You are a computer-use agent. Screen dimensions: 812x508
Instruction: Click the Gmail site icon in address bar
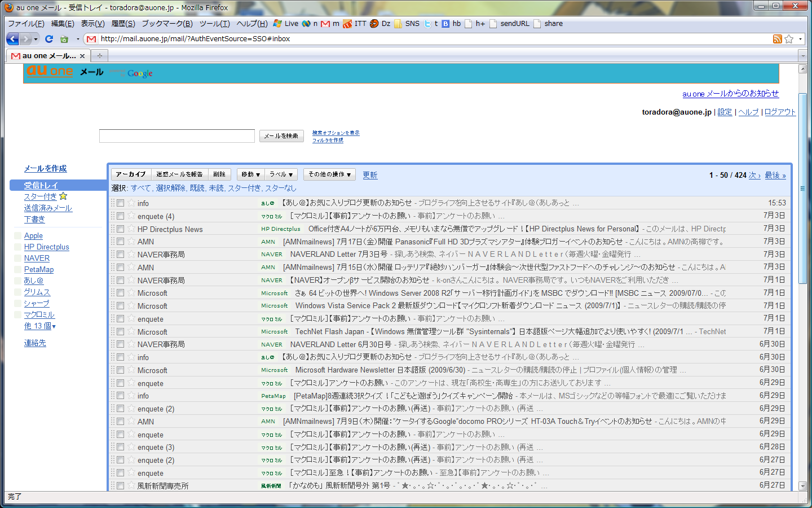(91, 39)
